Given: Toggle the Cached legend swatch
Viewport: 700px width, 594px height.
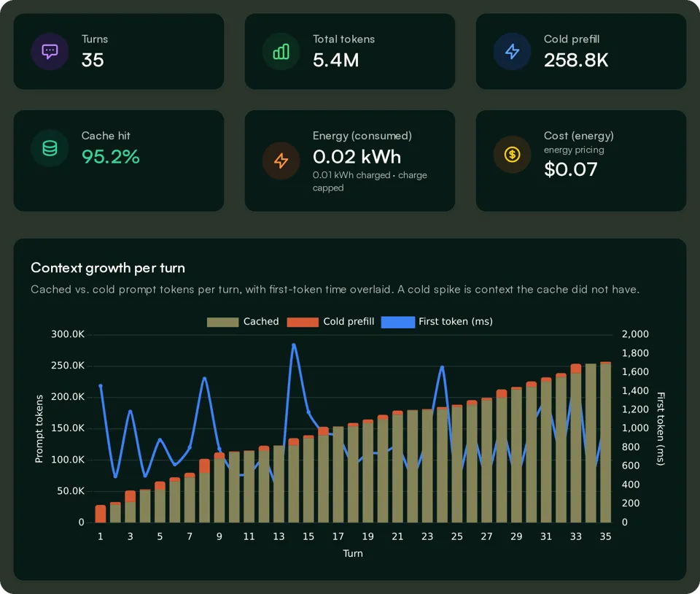Looking at the screenshot, I should [x=222, y=322].
